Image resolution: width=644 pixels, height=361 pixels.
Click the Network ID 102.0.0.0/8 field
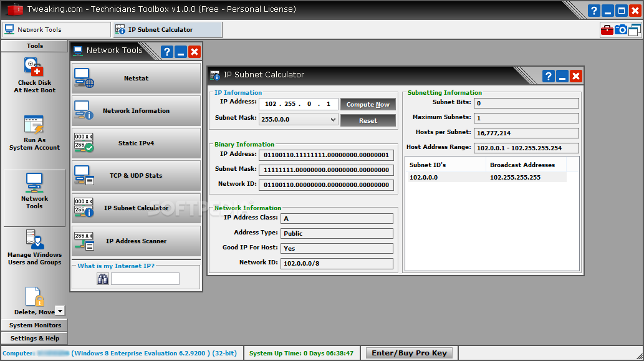[337, 263]
